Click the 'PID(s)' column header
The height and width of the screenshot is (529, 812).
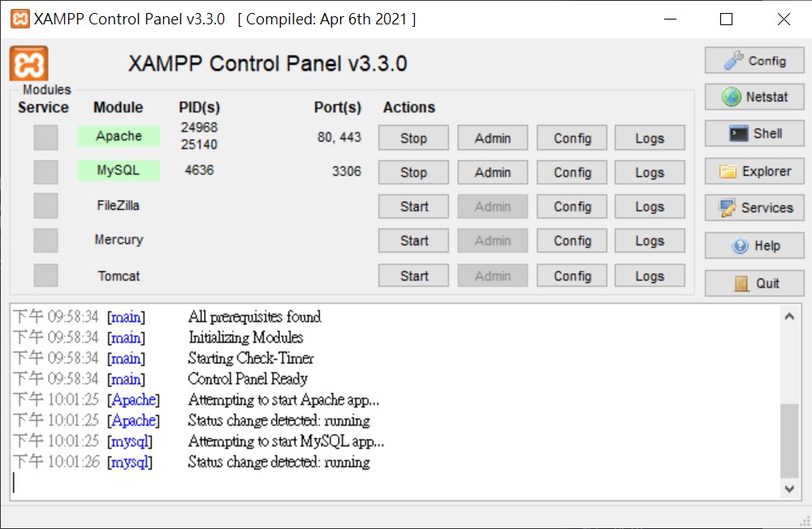pyautogui.click(x=200, y=107)
